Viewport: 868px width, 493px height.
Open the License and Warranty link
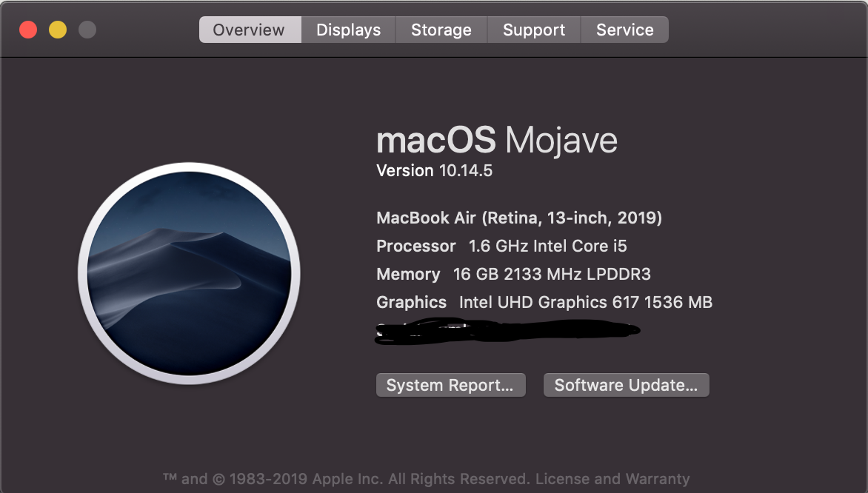(612, 479)
